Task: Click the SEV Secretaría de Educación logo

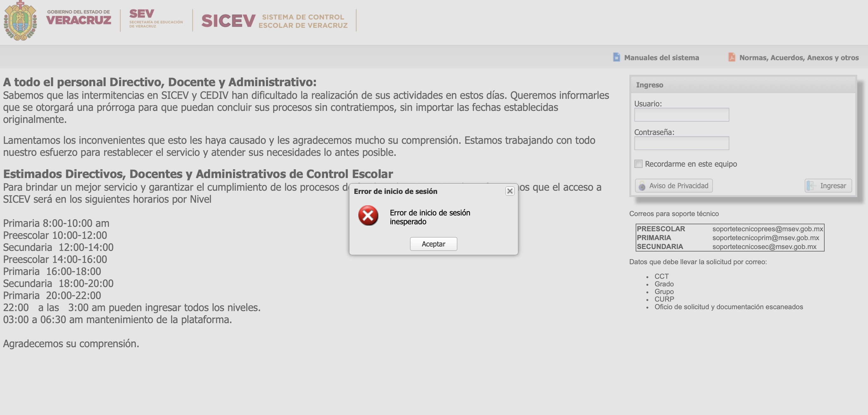Action: point(156,19)
